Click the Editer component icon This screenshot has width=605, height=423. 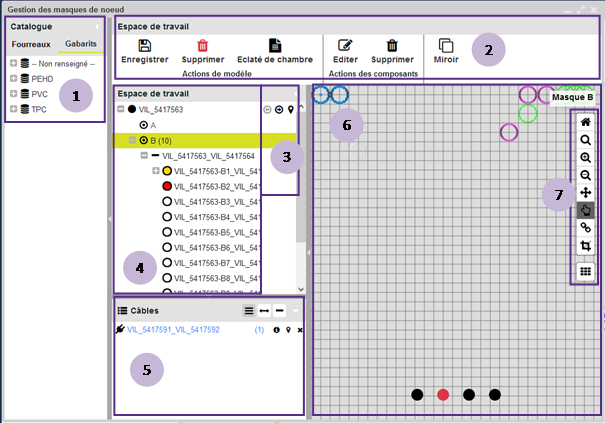click(x=346, y=45)
